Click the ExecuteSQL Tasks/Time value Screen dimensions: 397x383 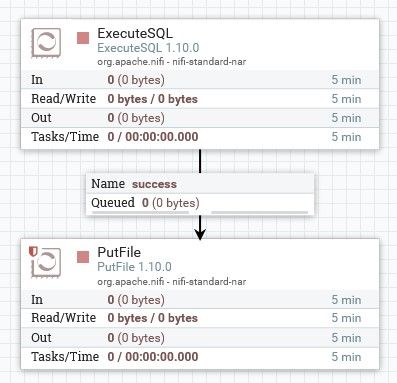(x=153, y=137)
